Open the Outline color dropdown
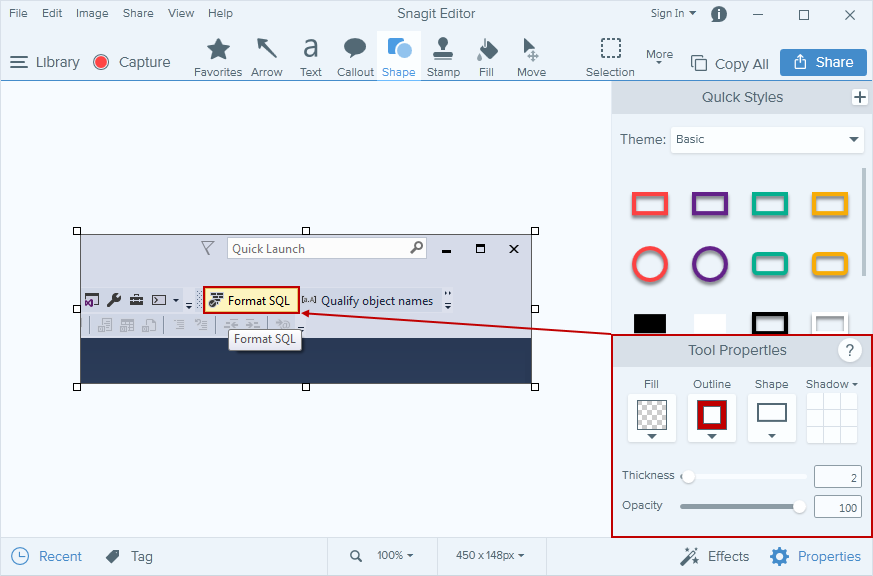This screenshot has height=576, width=873. 712,419
